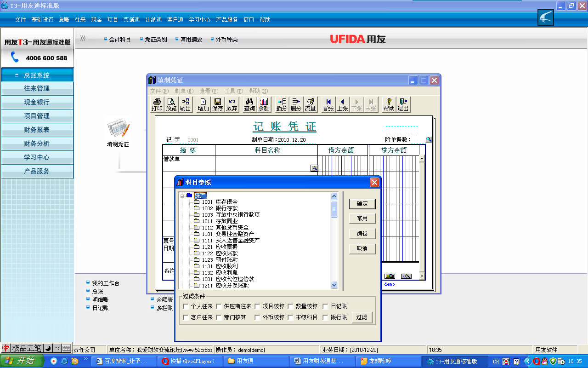
Task: Click the account tree scrollbar thumb
Action: point(334,209)
